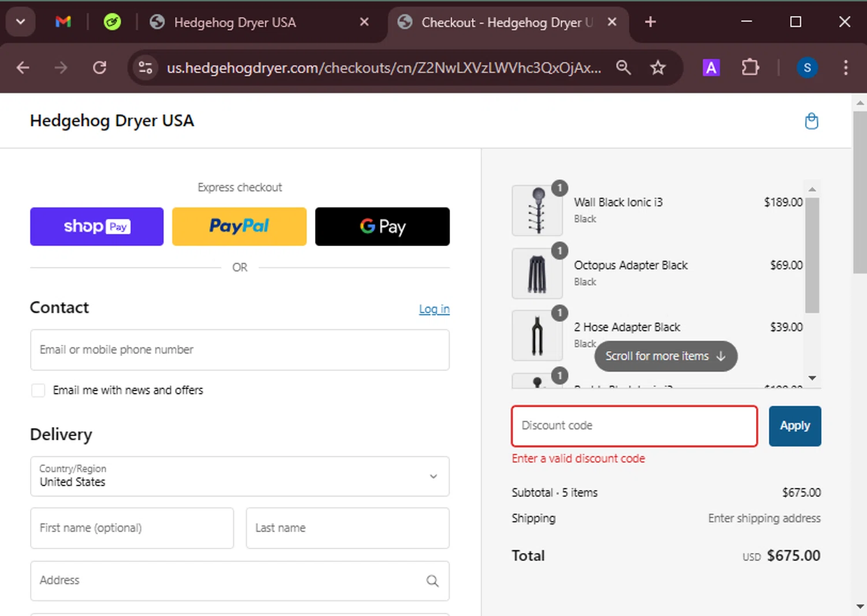Open Wall Black Ionic i3 product thumbnail
The height and width of the screenshot is (616, 867).
coord(538,210)
